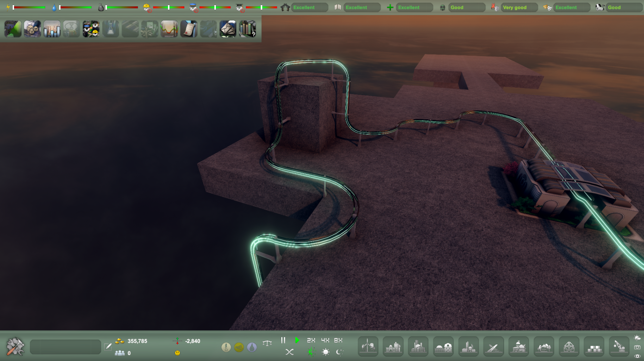Set simulation speed to 8X

pyautogui.click(x=338, y=340)
